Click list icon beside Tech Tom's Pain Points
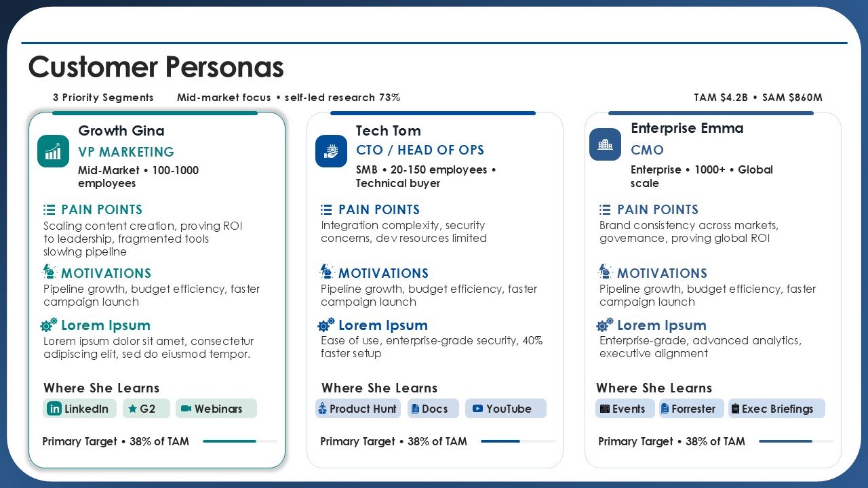Viewport: 868px width, 488px height. click(326, 209)
